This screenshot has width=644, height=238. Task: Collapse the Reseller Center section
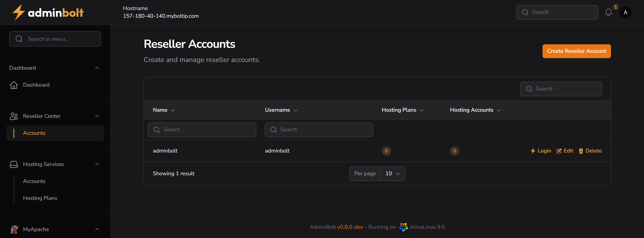pyautogui.click(x=97, y=116)
